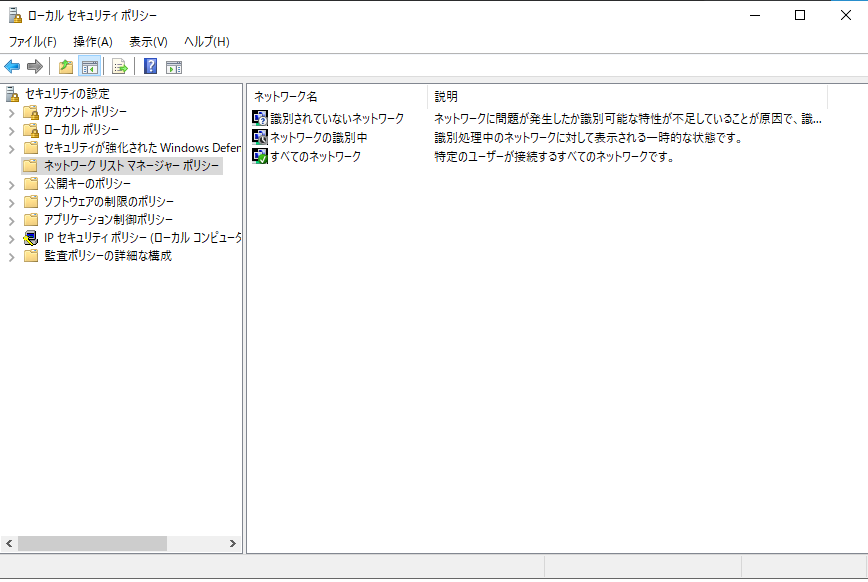Click the Forward arrow toolbar icon
This screenshot has height=582, width=868.
35,67
